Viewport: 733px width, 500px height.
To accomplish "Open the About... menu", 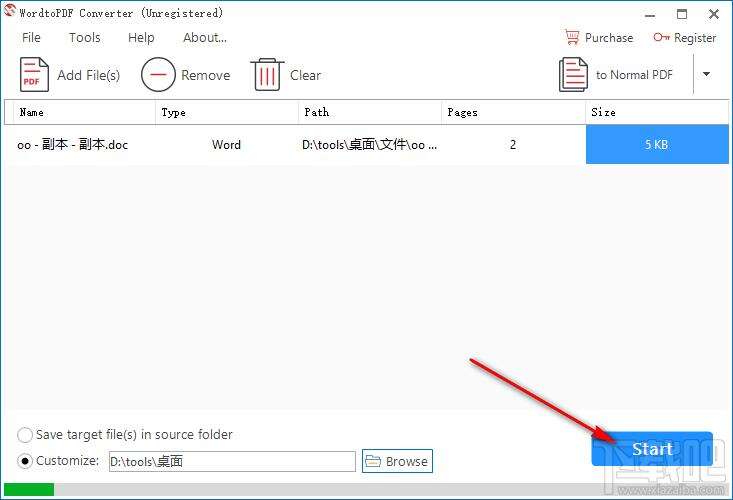I will [205, 37].
